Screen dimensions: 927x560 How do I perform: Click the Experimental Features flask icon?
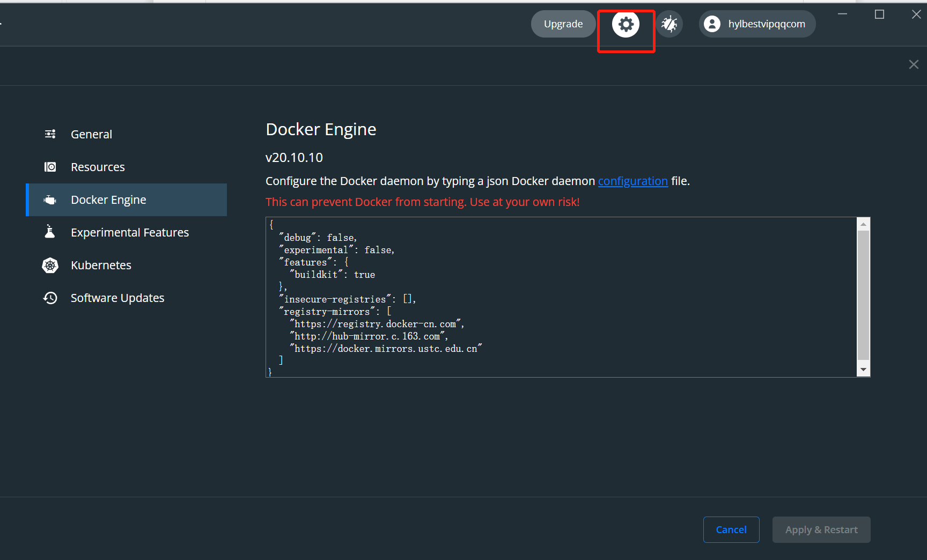pos(50,232)
